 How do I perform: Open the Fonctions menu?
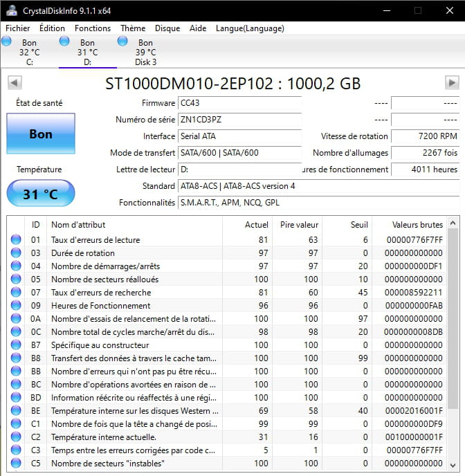tap(93, 28)
